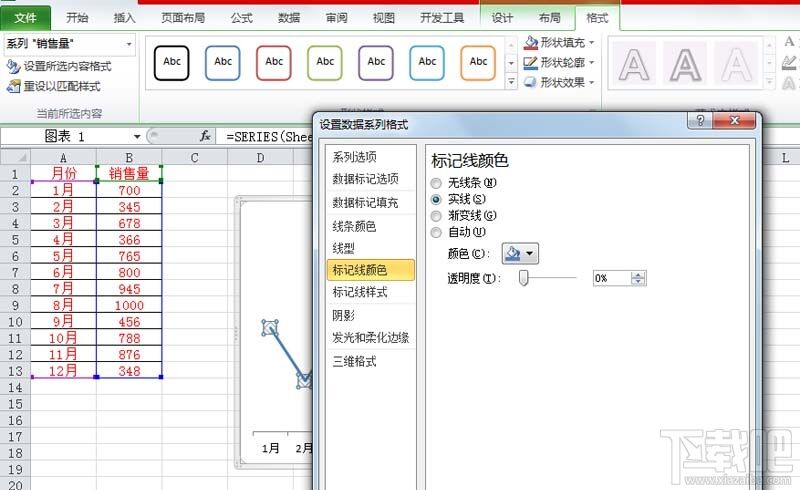Open the 文件 tab

26,18
